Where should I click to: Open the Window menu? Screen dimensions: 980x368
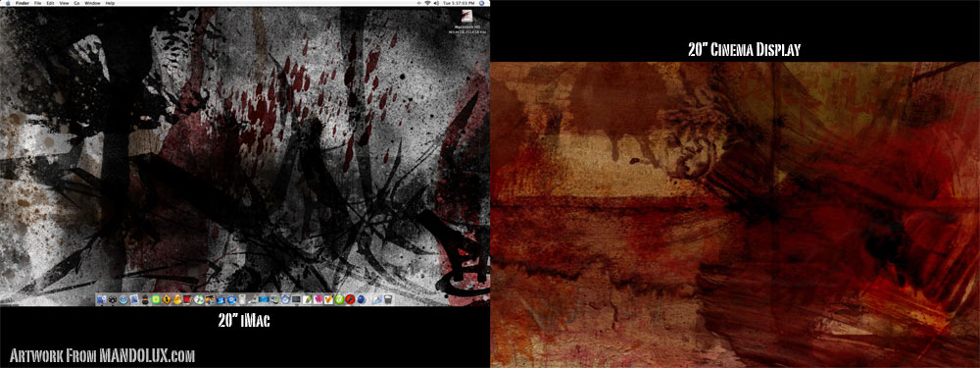coord(92,3)
